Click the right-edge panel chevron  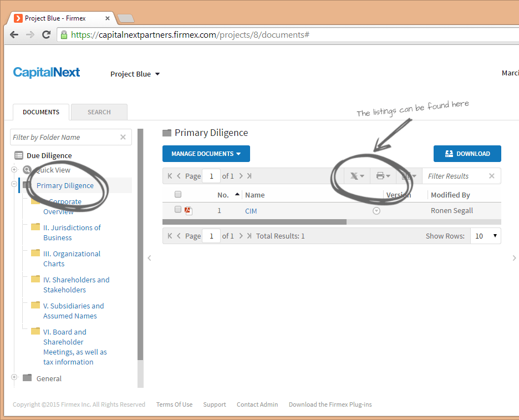[514, 258]
